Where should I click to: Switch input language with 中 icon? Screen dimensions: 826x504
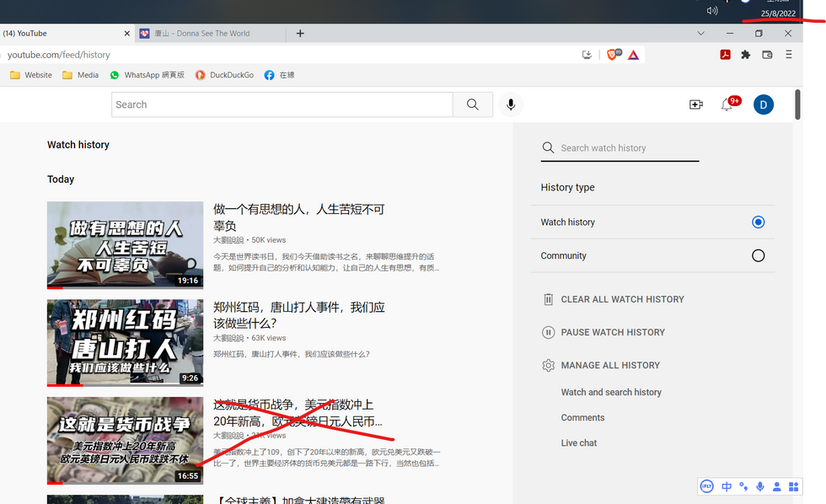[727, 486]
